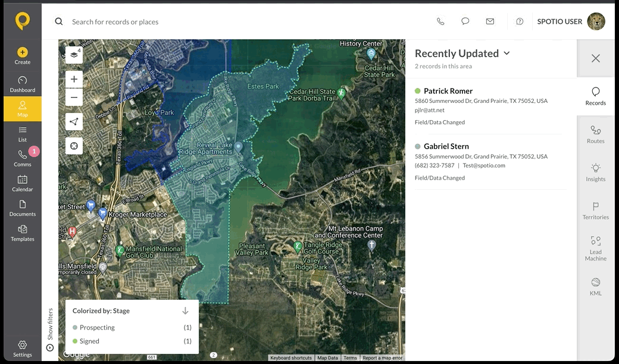The height and width of the screenshot is (364, 619).
Task: Open the Calendar section
Action: (x=23, y=183)
